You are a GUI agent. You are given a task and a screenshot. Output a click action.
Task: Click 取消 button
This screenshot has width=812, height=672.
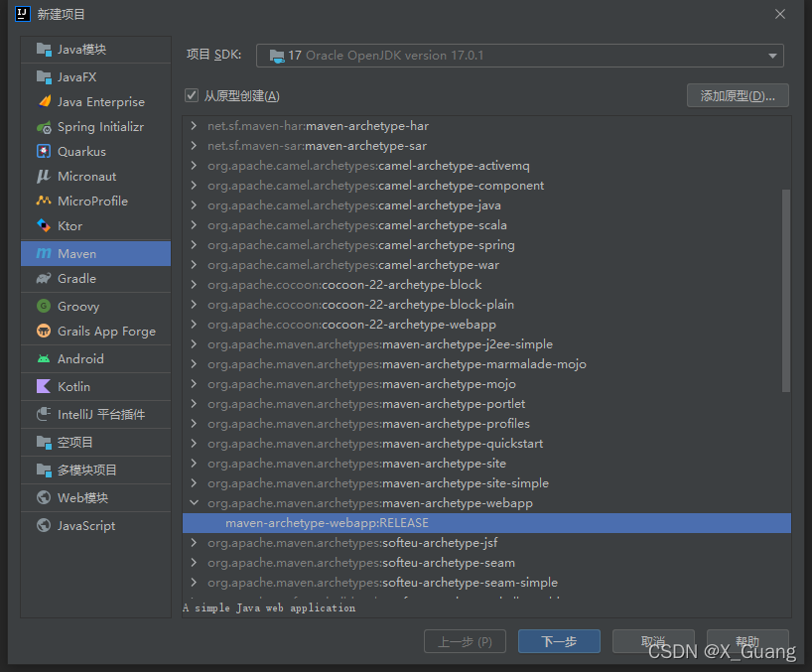coord(653,641)
